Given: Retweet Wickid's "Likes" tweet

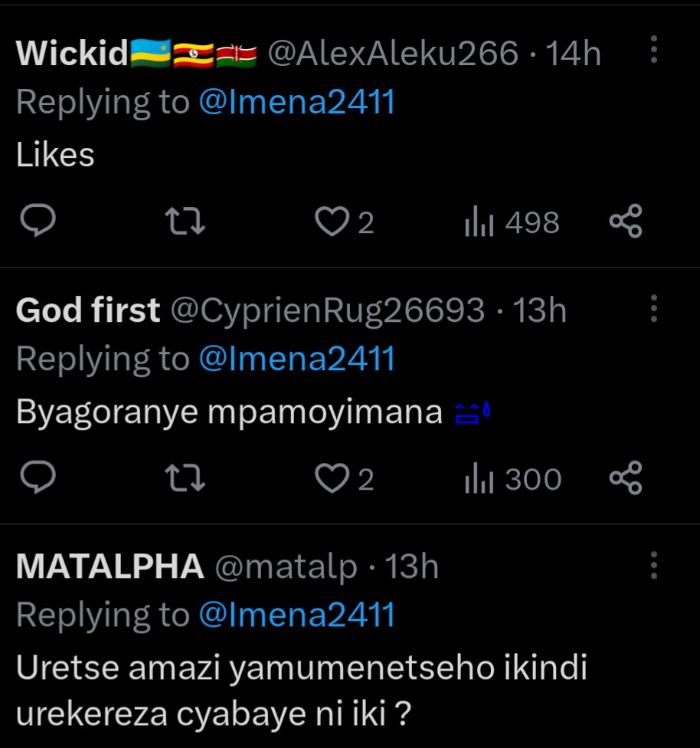Looking at the screenshot, I should coord(185,222).
